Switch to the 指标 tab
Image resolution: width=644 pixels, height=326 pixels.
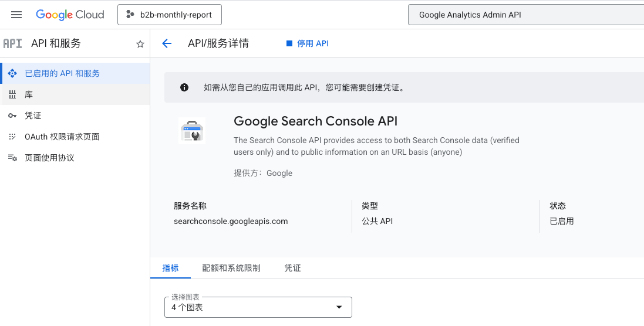pos(170,268)
